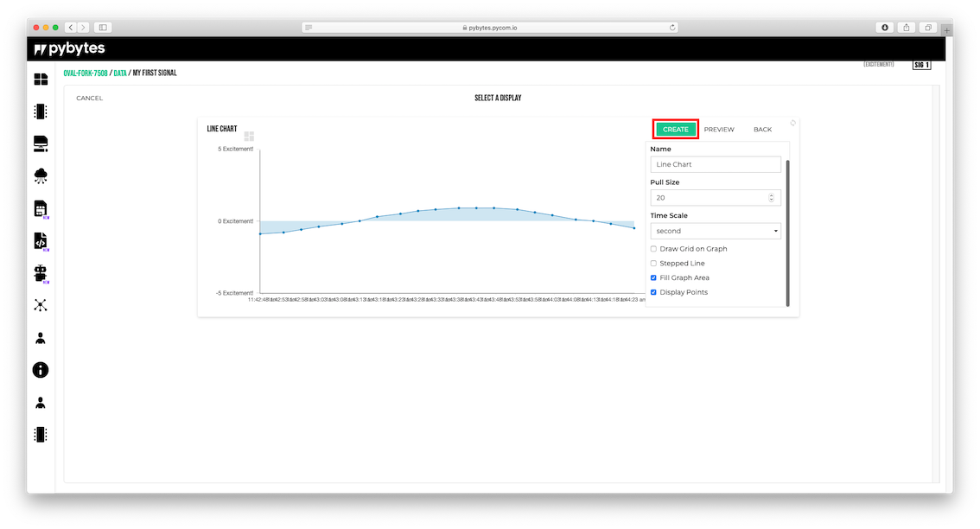Open the mesh network nodes icon
Image resolution: width=980 pixels, height=529 pixels.
[41, 304]
